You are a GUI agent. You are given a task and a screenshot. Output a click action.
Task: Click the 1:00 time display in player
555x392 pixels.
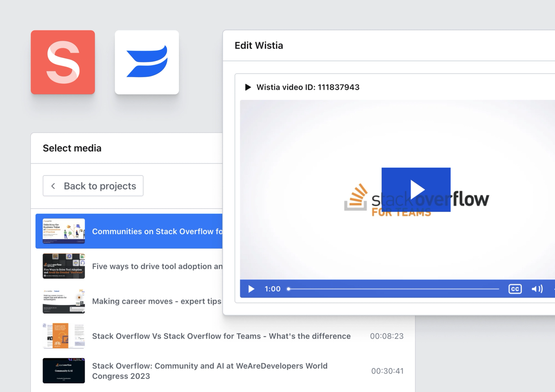tap(273, 289)
